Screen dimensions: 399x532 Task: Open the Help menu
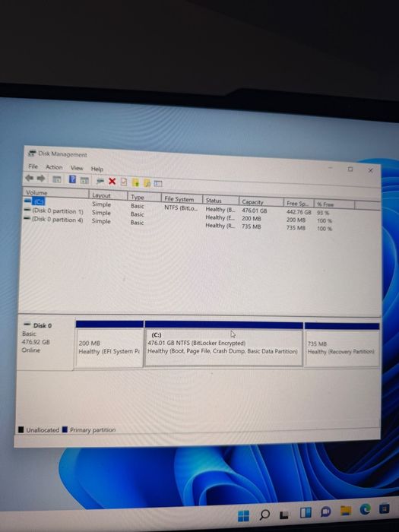tap(97, 169)
